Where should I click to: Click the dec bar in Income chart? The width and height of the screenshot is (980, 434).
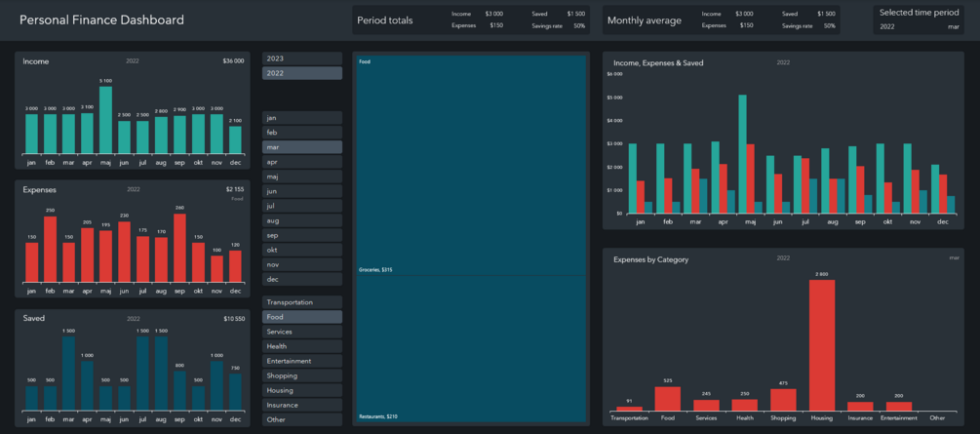(x=235, y=140)
